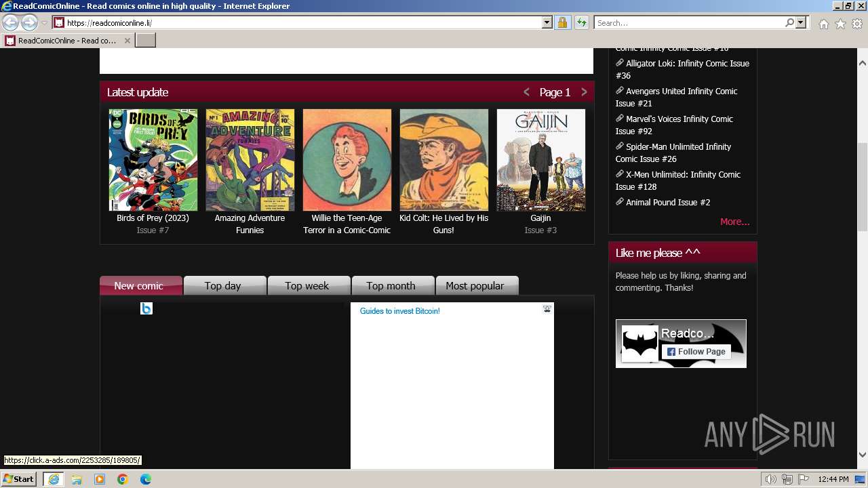
Task: Open the security lock report icon
Action: [x=562, y=22]
